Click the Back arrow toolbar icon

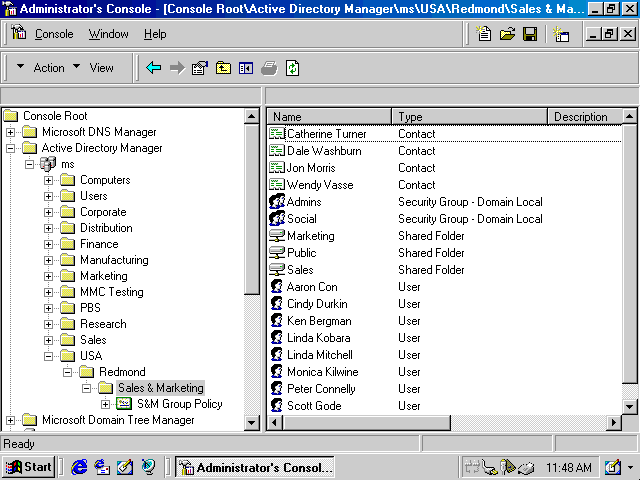pos(154,68)
